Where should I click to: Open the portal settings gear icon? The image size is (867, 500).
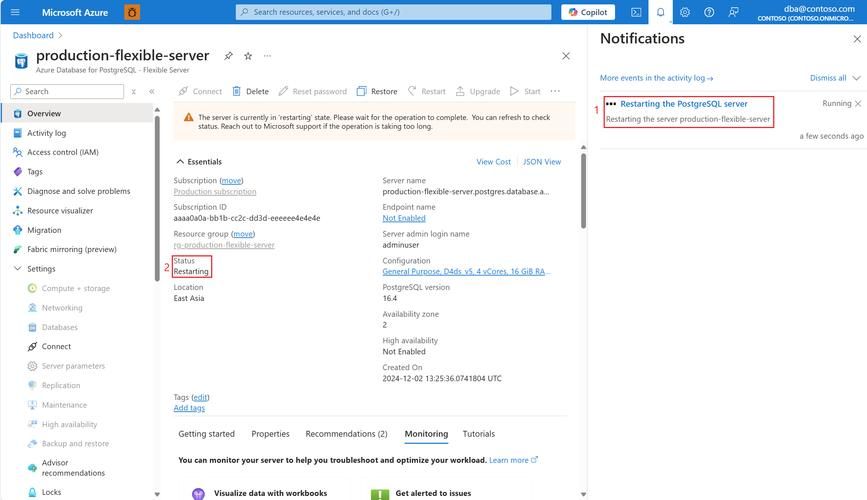click(685, 12)
